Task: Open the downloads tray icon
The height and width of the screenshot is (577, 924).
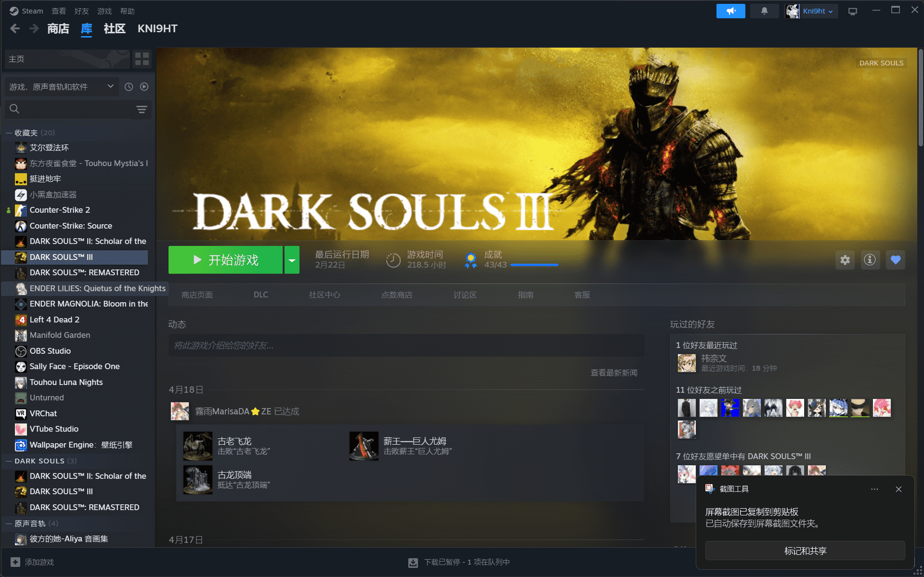Action: pos(413,563)
